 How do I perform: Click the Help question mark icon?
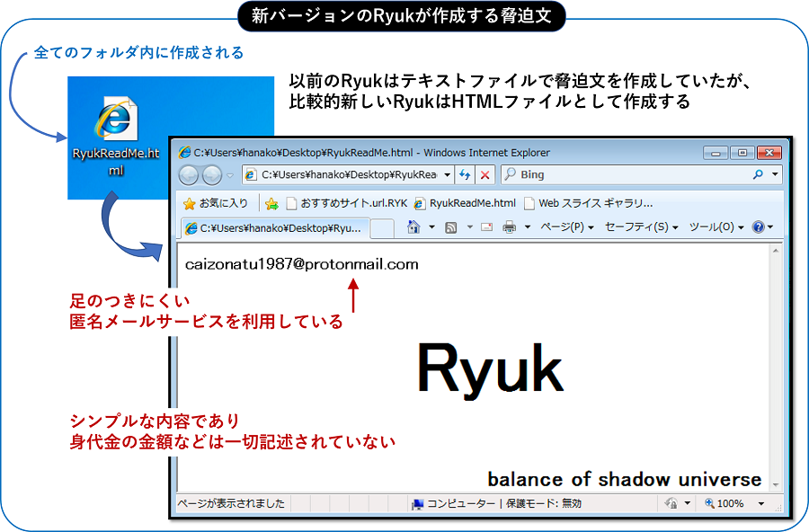[760, 226]
